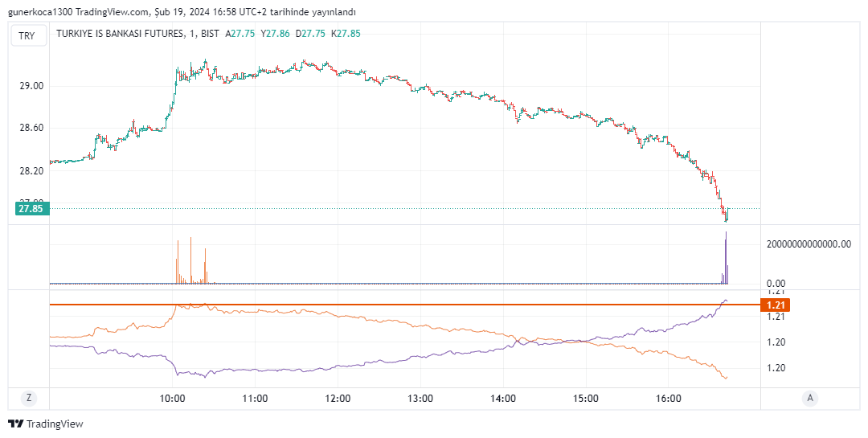Screen dimensions: 868x438
Task: Click the 20000000000000.00 volume scale label
Action: [x=808, y=244]
